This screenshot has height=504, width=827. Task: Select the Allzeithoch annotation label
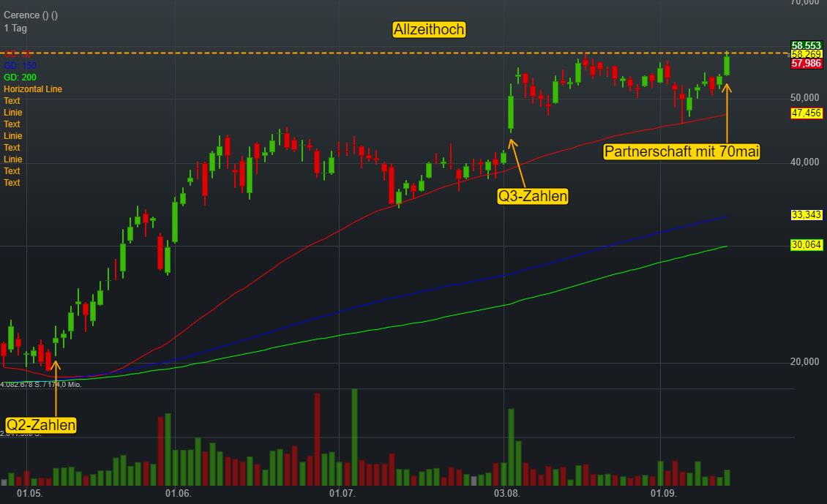tap(429, 29)
